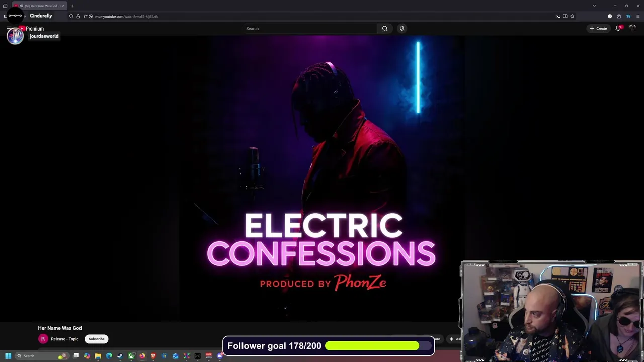The image size is (644, 362).
Task: Open the Xbox app from taskbar
Action: [131, 356]
